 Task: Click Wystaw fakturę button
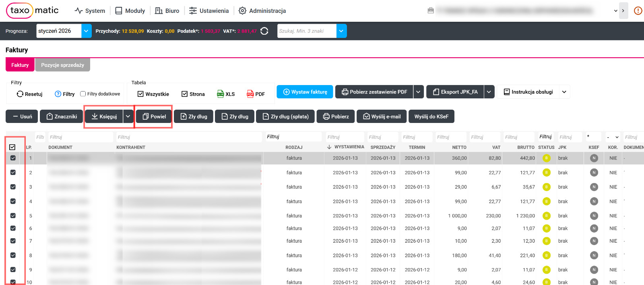pos(305,92)
